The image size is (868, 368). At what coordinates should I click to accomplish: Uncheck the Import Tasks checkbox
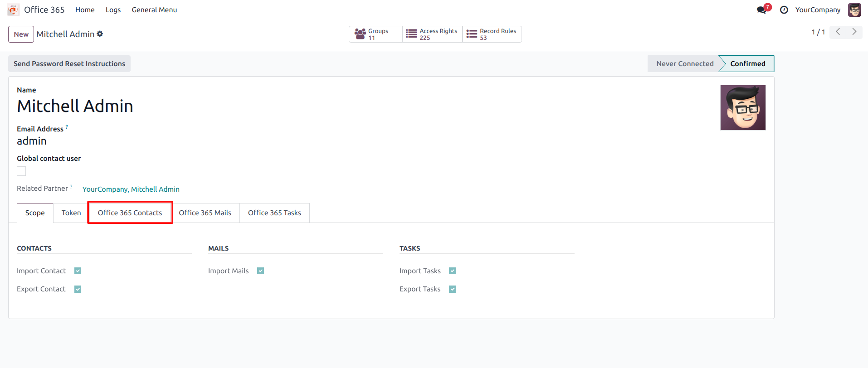[x=453, y=271]
